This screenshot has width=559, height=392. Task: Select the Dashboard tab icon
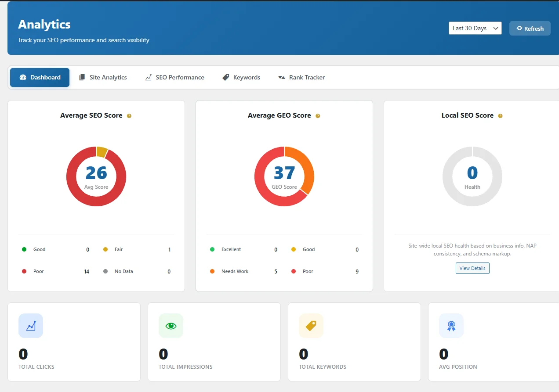tap(23, 77)
